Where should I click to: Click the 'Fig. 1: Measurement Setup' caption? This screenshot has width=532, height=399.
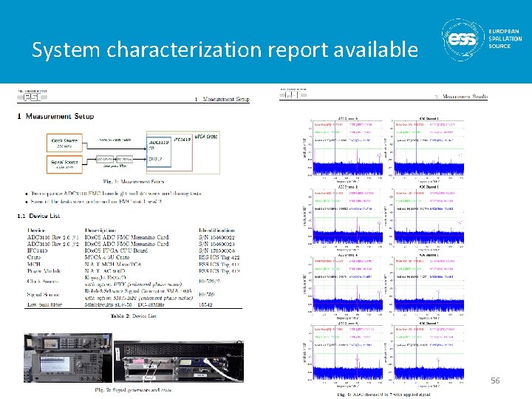(133, 182)
